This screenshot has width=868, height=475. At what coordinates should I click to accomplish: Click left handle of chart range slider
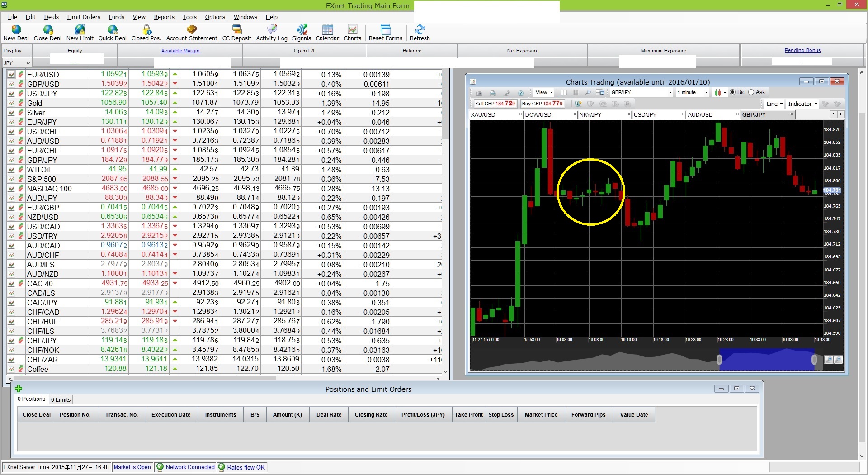coord(719,360)
